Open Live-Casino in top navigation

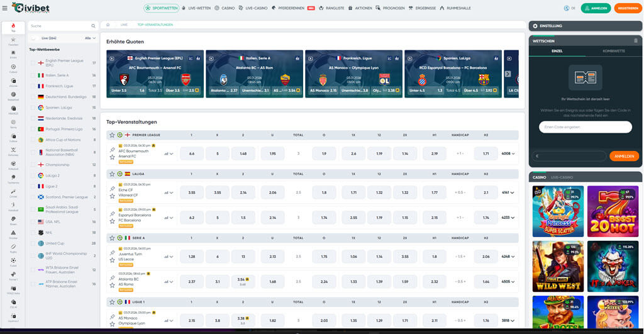pos(253,8)
